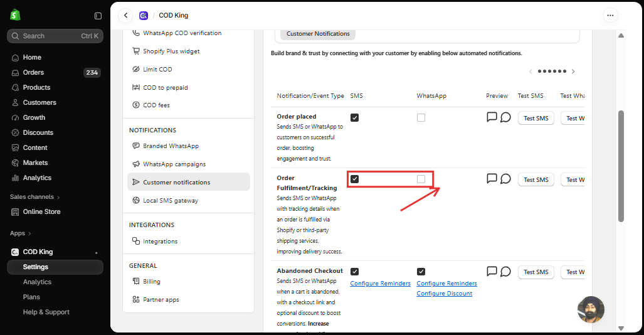Open the three-dots more menu
This screenshot has width=644, height=335.
(x=610, y=16)
